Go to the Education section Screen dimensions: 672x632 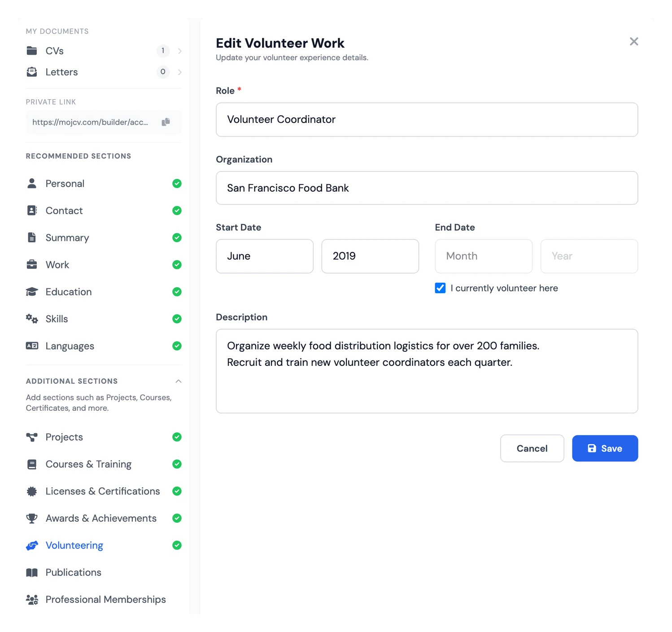104,292
